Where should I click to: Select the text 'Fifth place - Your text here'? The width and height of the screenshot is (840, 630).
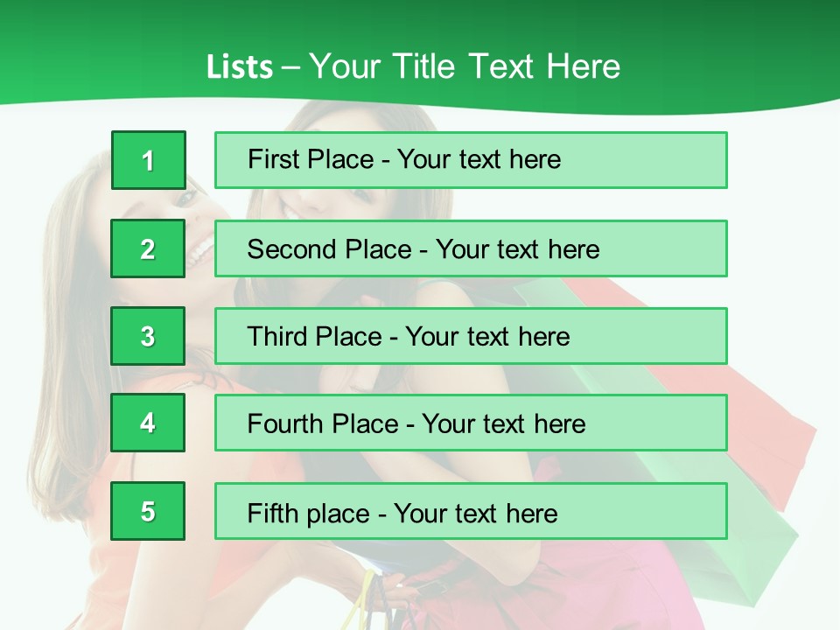pyautogui.click(x=402, y=514)
